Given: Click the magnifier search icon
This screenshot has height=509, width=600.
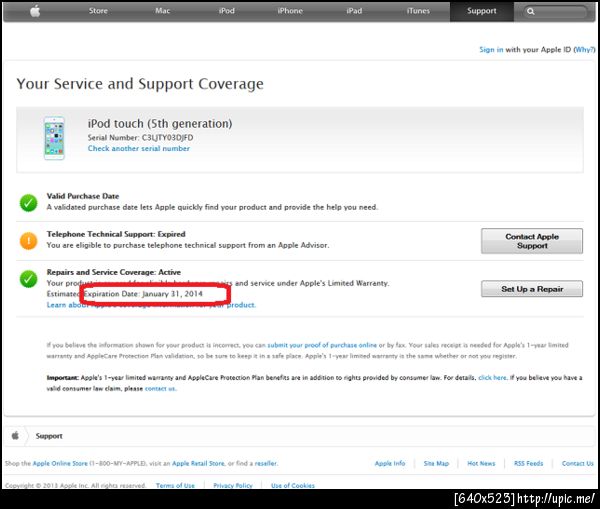Looking at the screenshot, I should coord(530,11).
